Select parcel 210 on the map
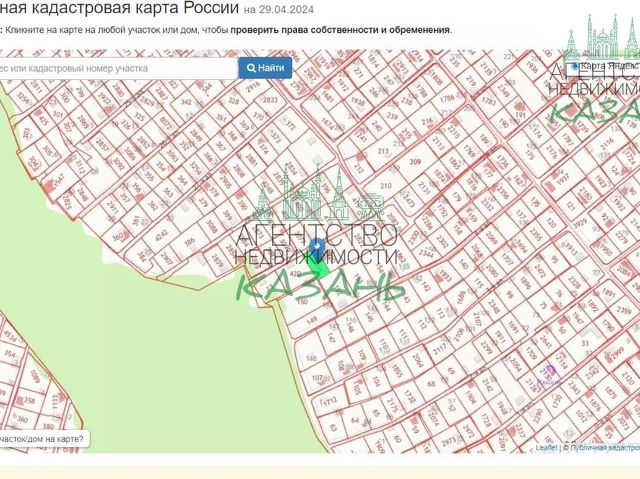 click(385, 186)
